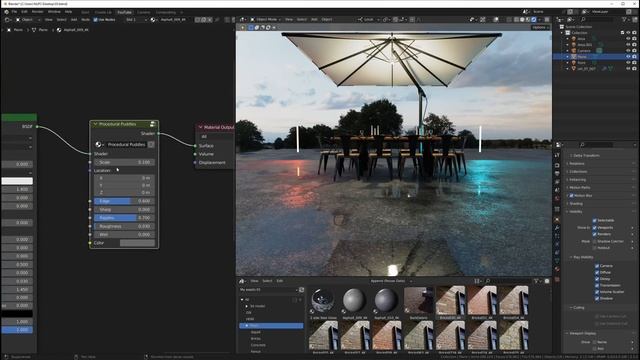Click the properties editor search field
The image size is (640, 360).
point(596,145)
